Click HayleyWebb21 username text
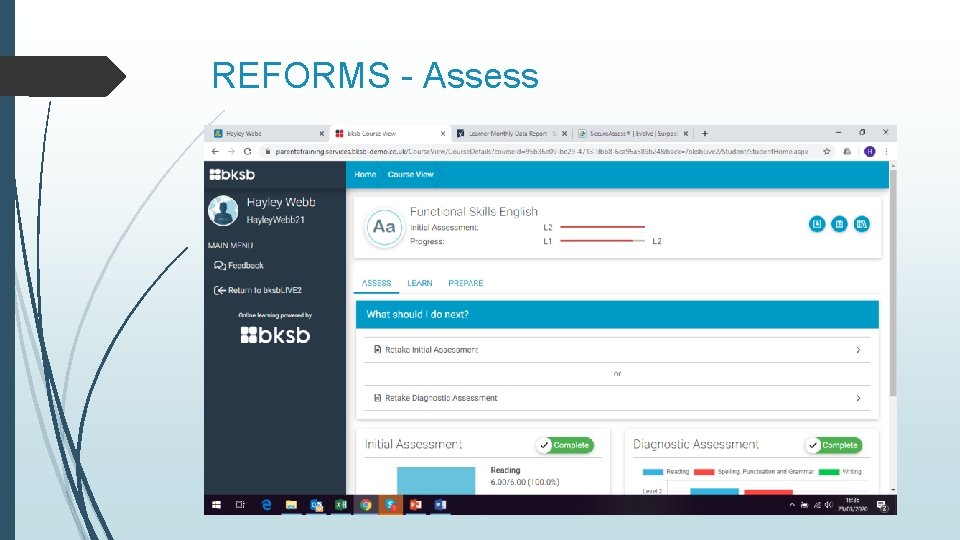 (x=276, y=220)
